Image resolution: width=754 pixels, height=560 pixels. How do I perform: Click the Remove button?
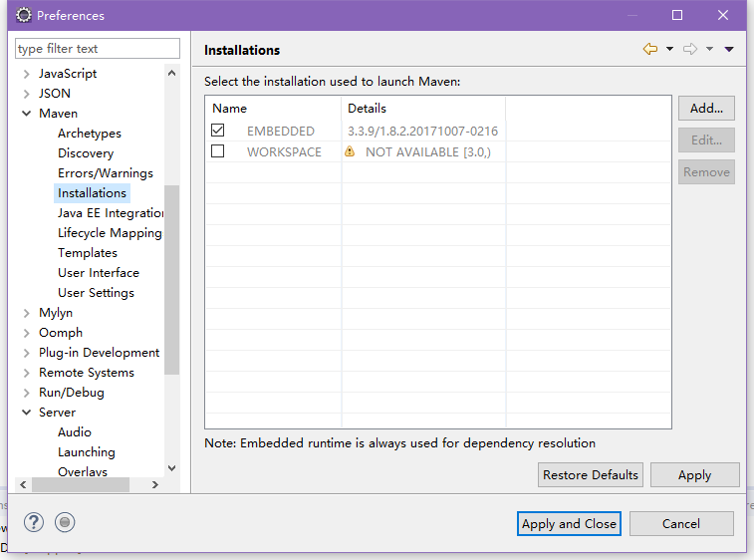[706, 172]
